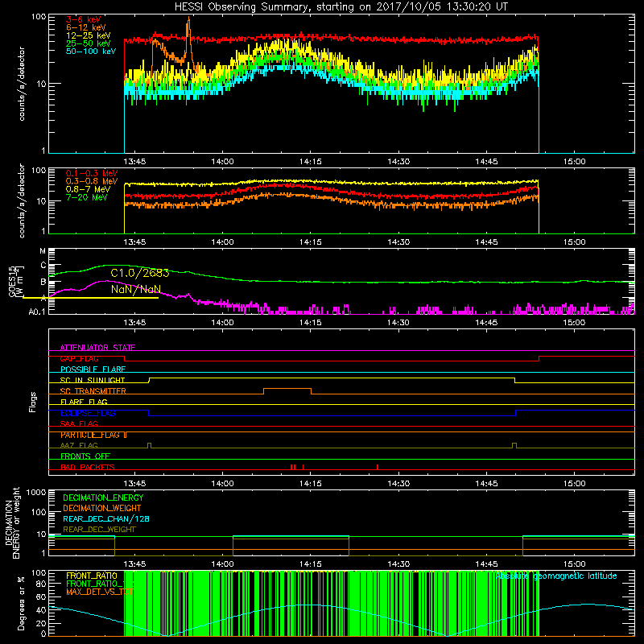Select the SAA_FLAG label
Screen dimensions: 644x644
(79, 423)
